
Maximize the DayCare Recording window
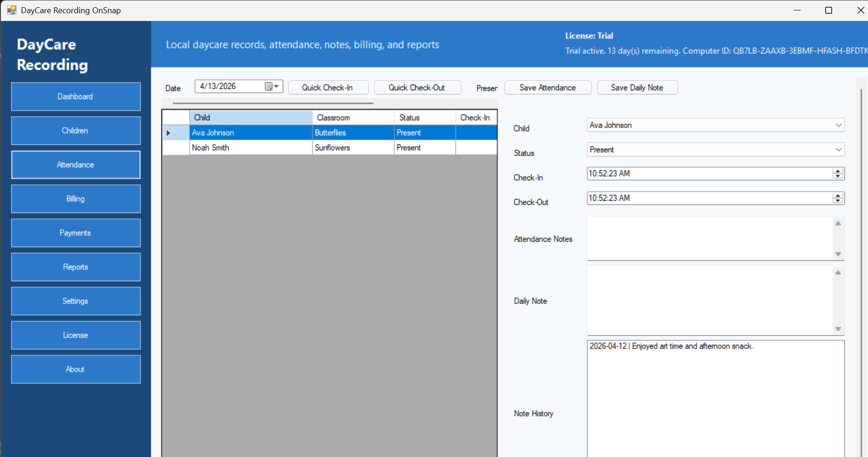point(828,10)
